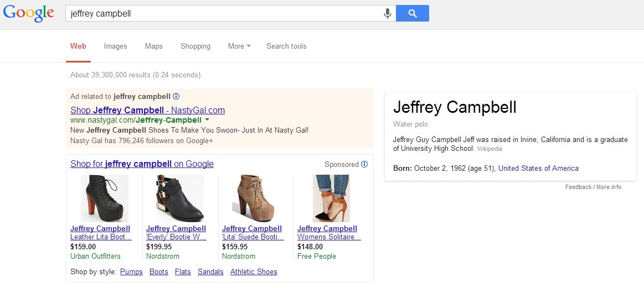
Task: Switch to the Maps tab
Action: 153,46
